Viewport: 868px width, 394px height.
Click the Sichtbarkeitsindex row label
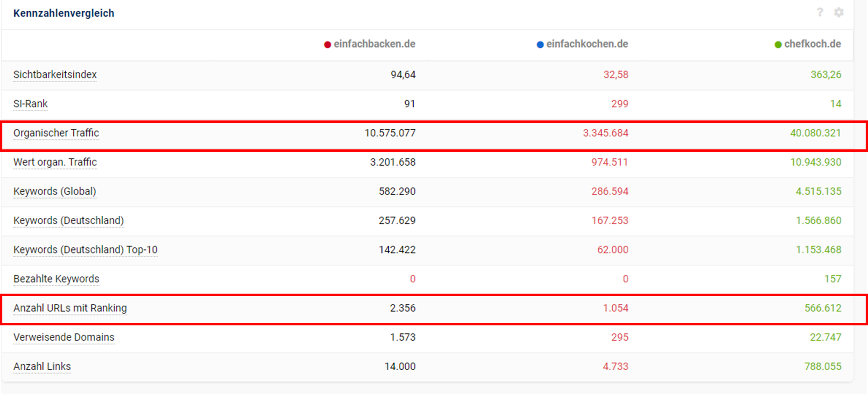55,75
